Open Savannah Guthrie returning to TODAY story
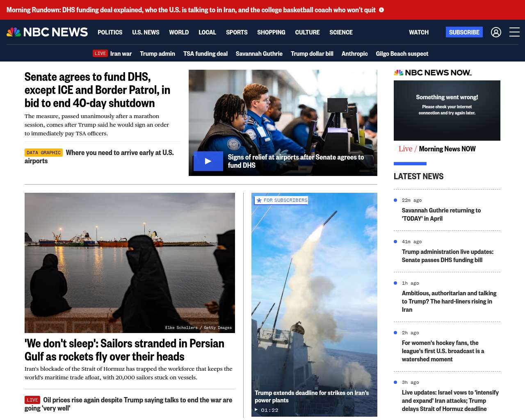Viewport: 525px width, 420px height. (x=441, y=215)
